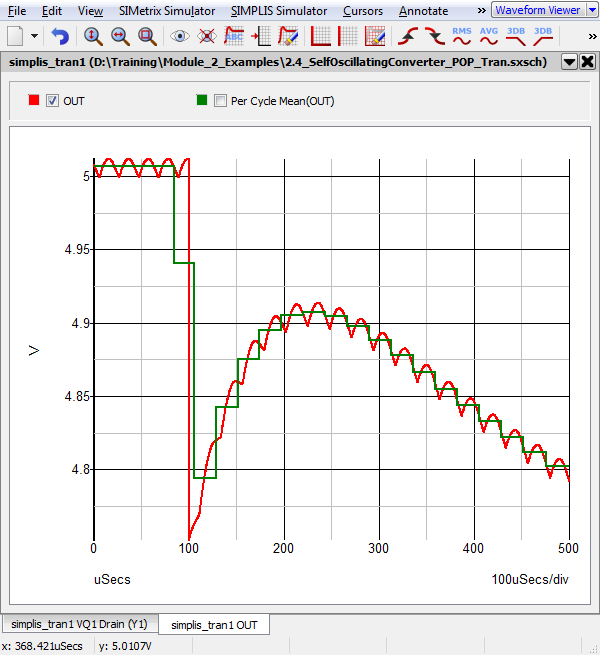Click the RMS measurement icon
Image resolution: width=600 pixels, height=655 pixels.
click(x=462, y=36)
